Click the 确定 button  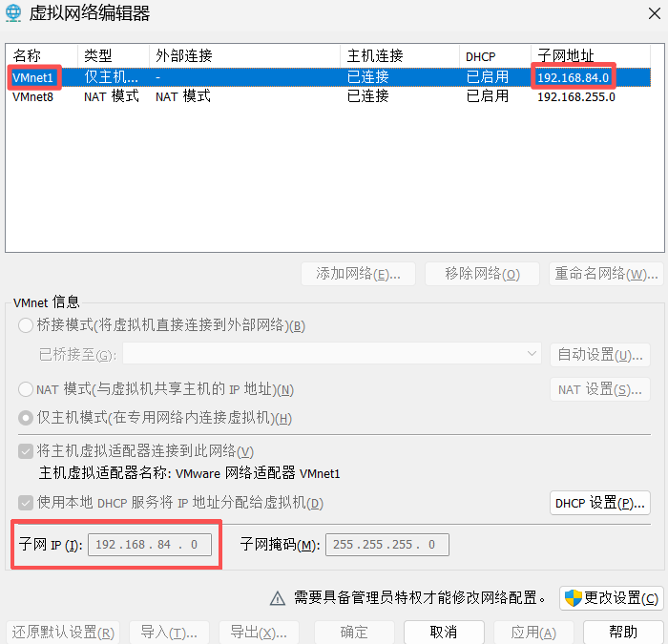pos(354,632)
